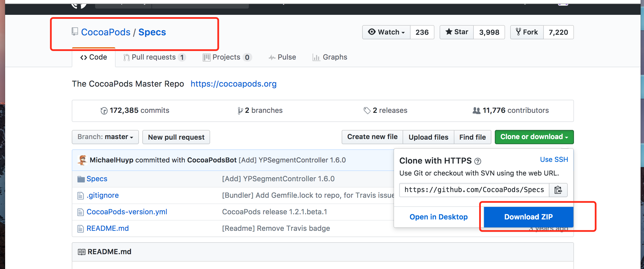The width and height of the screenshot is (644, 269).
Task: Click the repository book icon beside CocoaPods
Action: [x=75, y=32]
